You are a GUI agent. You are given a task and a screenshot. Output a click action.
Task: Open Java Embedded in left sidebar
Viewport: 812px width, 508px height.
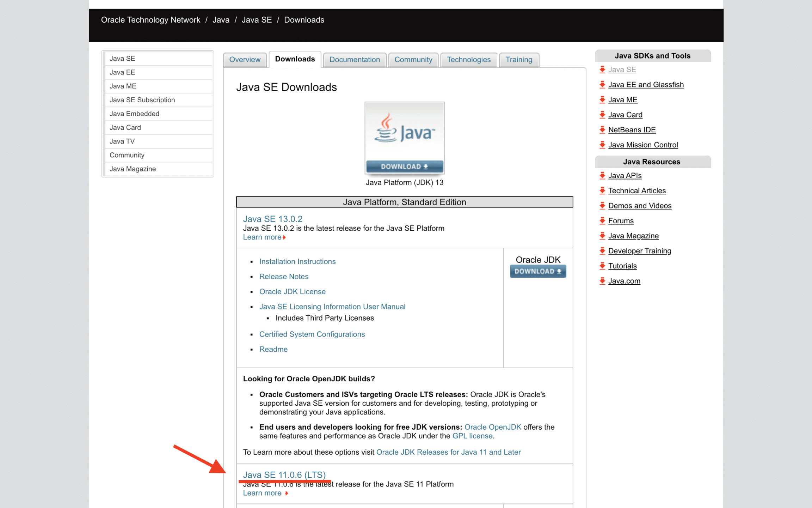158,114
